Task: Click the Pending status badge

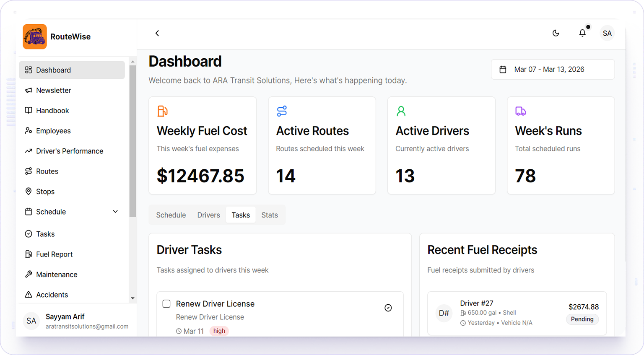Action: coord(582,319)
